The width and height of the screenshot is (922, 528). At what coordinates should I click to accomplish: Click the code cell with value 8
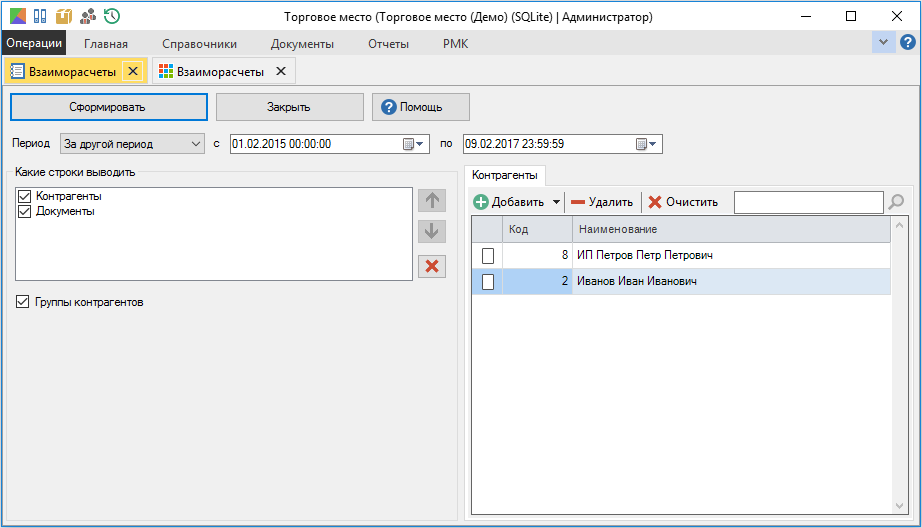click(x=537, y=256)
